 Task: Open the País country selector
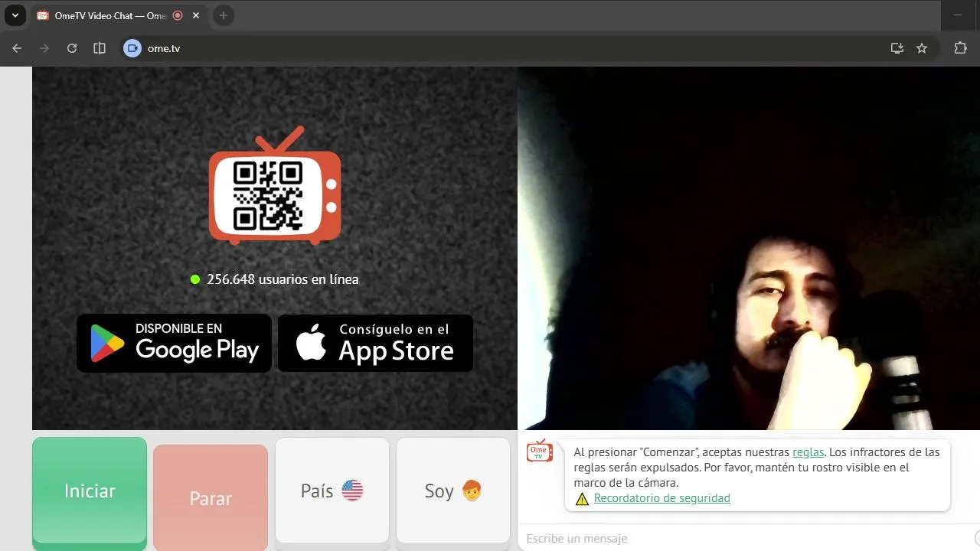pos(332,491)
